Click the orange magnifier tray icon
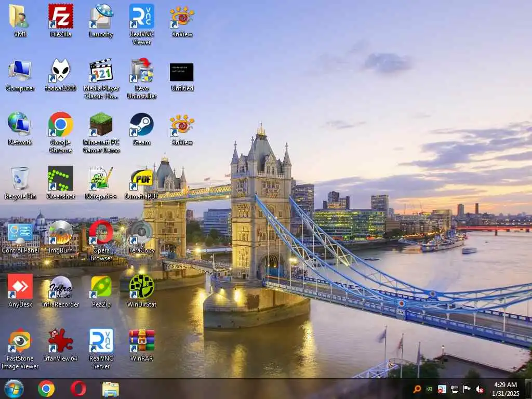The image size is (532, 399). pyautogui.click(x=417, y=389)
